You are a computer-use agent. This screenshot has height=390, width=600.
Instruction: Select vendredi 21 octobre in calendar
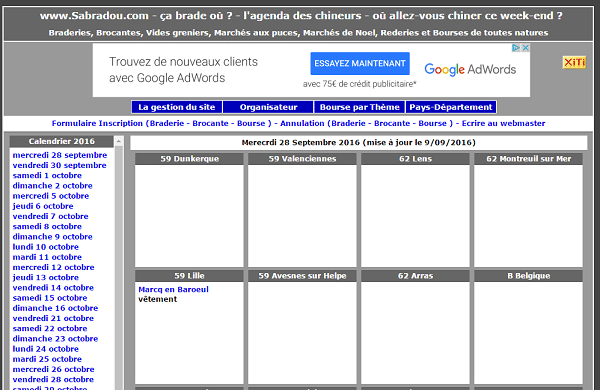tap(53, 318)
